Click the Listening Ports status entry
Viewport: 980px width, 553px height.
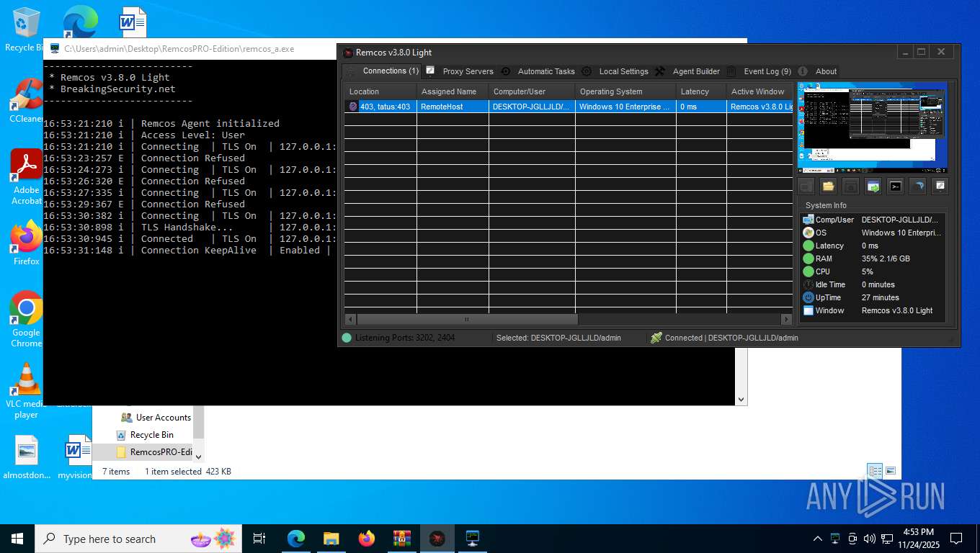click(x=398, y=338)
